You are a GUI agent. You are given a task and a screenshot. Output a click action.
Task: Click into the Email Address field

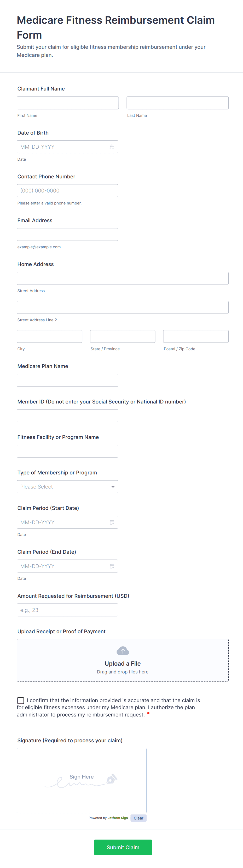tap(67, 234)
